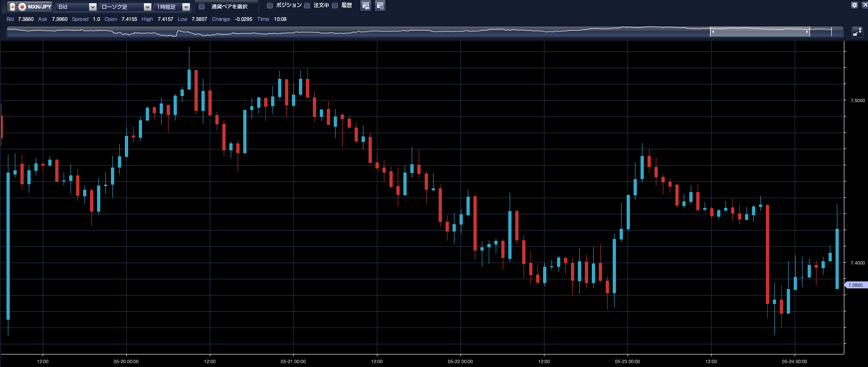Enable the 通貨ペアを選択 checkbox
Image resolution: width=868 pixels, height=367 pixels.
(x=202, y=6)
